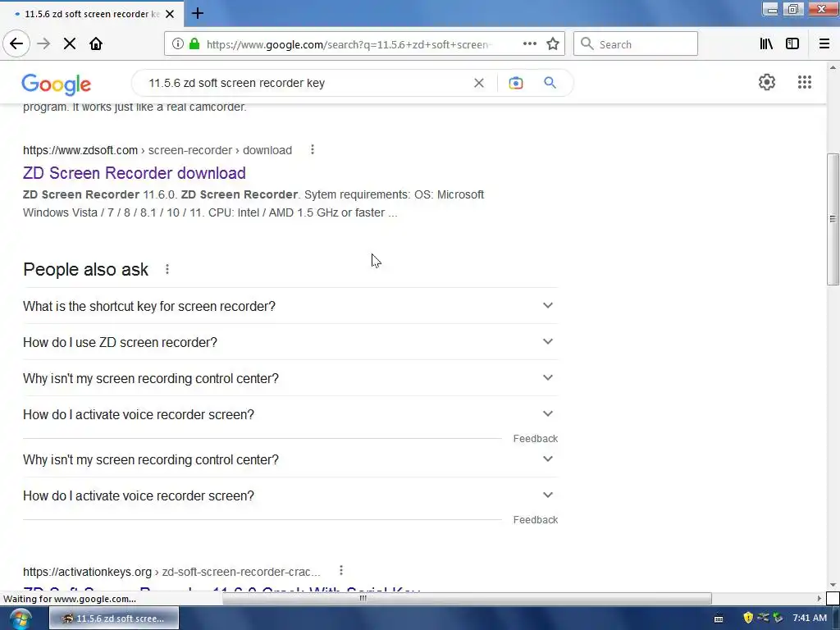Search by image with camera icon
Viewport: 840px width, 630px height.
pyautogui.click(x=516, y=83)
